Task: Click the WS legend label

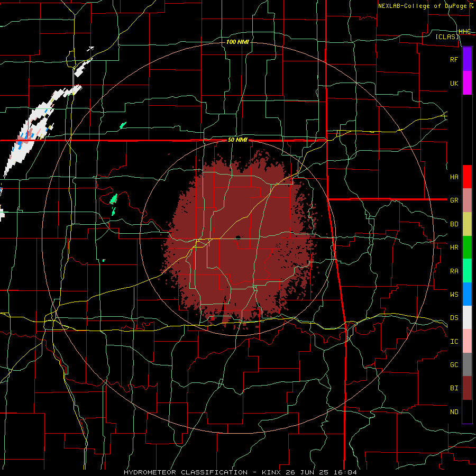Action: (454, 294)
